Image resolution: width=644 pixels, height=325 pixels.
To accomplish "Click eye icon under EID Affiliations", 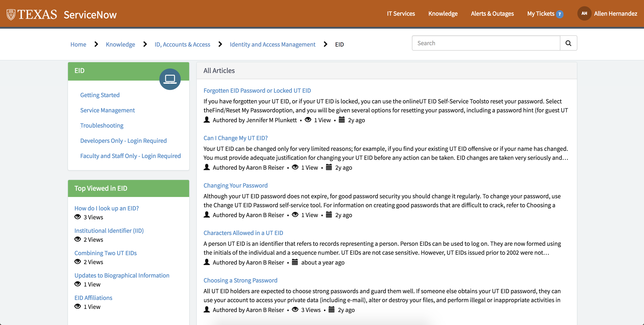I will [x=78, y=306].
